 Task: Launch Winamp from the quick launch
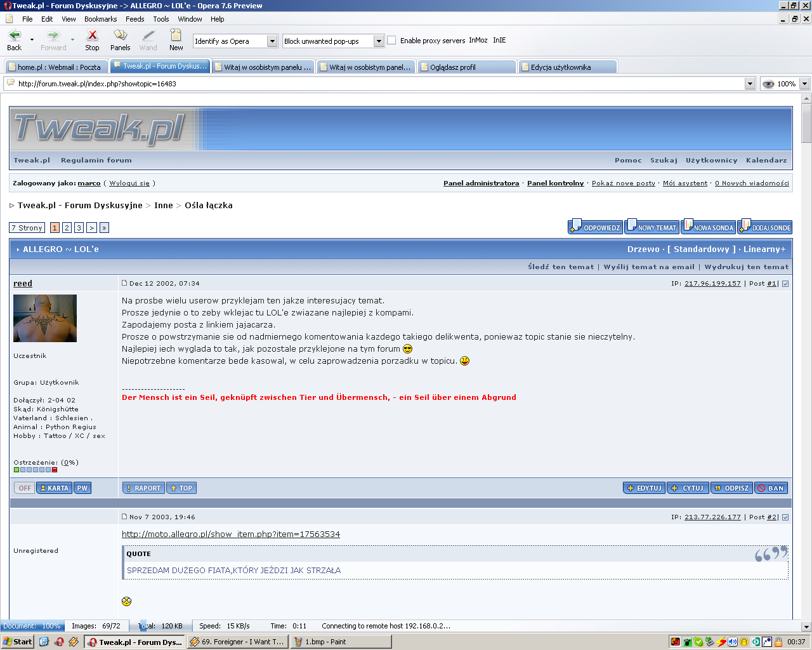pyautogui.click(x=74, y=642)
